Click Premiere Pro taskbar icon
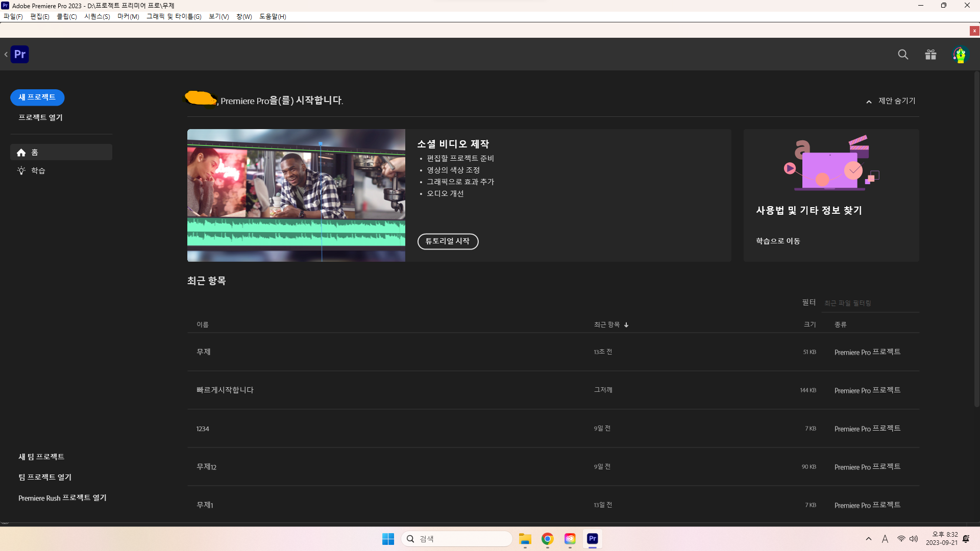980x551 pixels. pyautogui.click(x=593, y=539)
